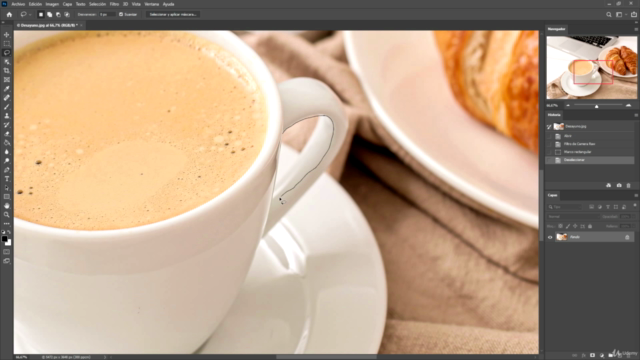Select the Pen tool
Image resolution: width=640 pixels, height=360 pixels.
pos(7,170)
